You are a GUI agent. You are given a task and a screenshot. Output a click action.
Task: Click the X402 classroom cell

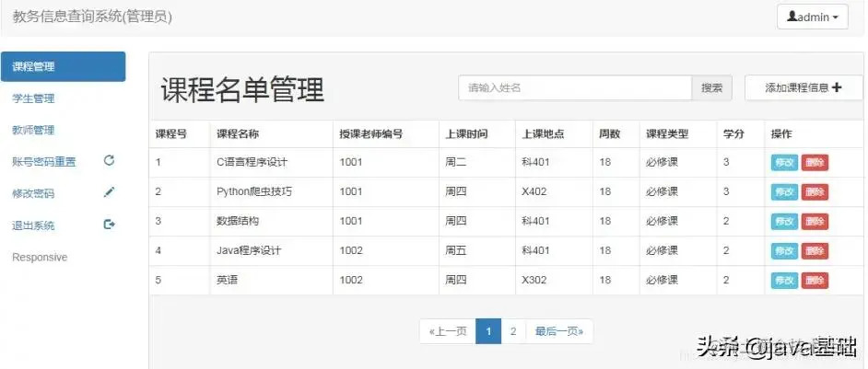(x=534, y=191)
